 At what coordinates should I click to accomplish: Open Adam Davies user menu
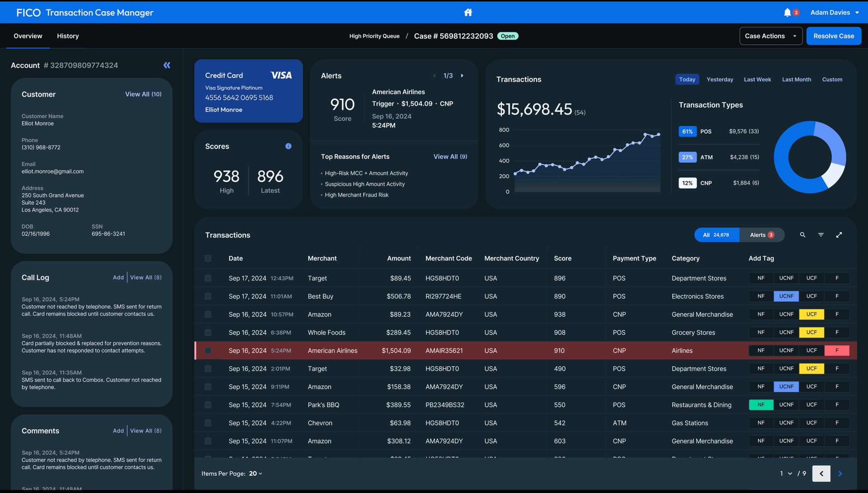click(835, 12)
